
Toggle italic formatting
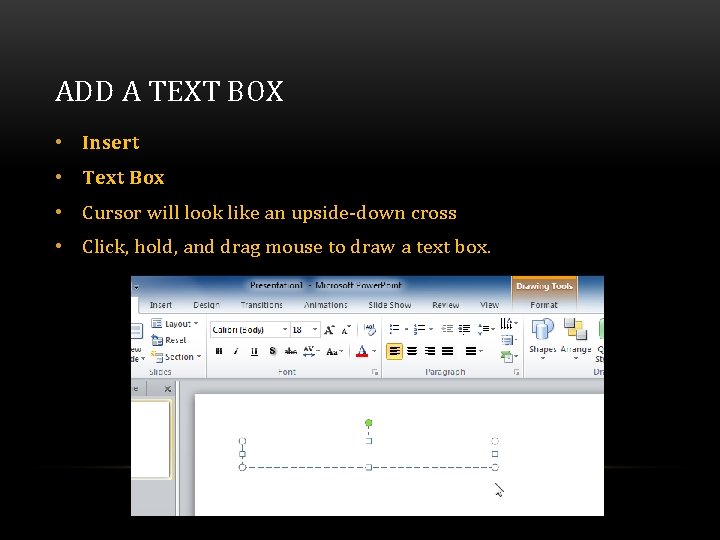[236, 351]
